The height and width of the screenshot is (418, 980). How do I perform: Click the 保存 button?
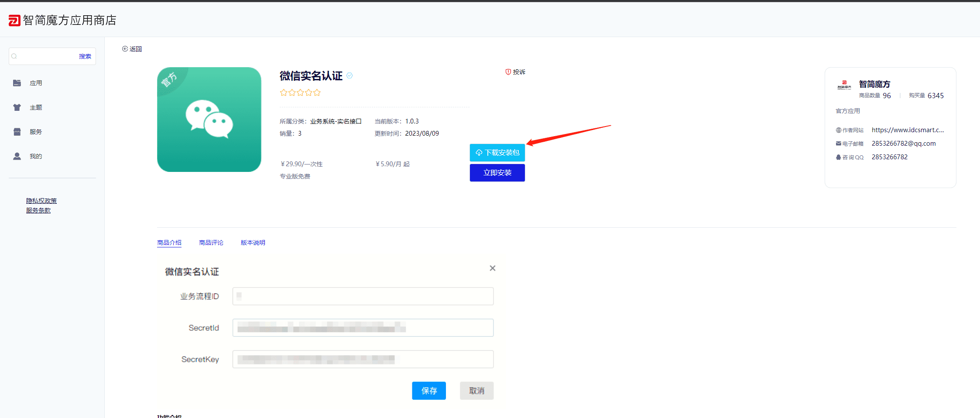tap(429, 391)
